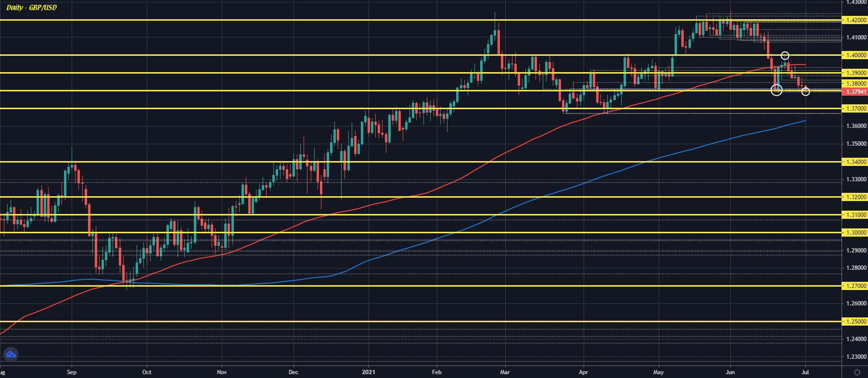868x378 pixels.
Task: Click the white circle marker at 1.40000
Action: [x=785, y=56]
